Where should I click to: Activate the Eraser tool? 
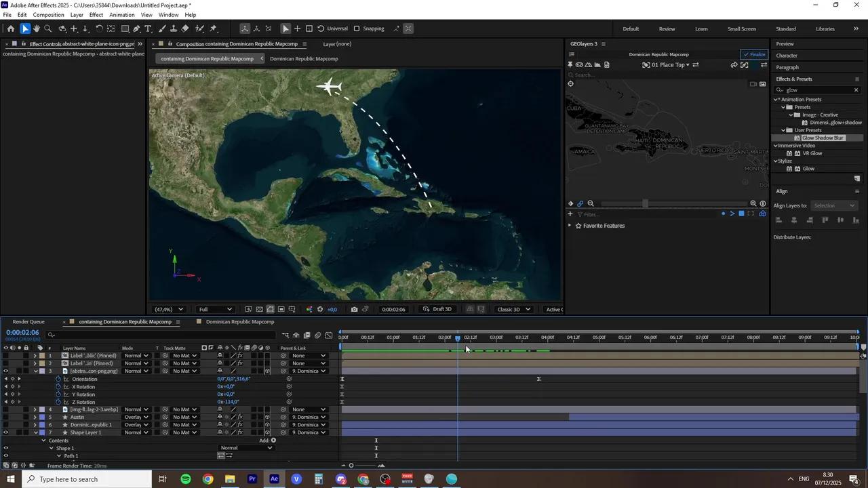click(185, 28)
